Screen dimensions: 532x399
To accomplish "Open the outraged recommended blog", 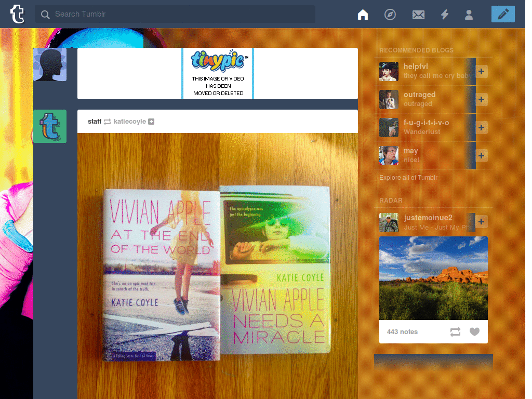I will click(x=419, y=95).
